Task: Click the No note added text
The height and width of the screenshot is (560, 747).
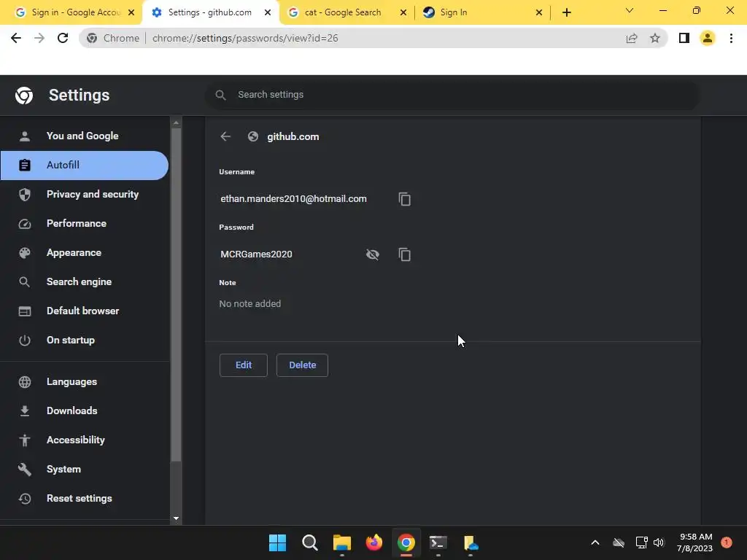Action: coord(250,304)
